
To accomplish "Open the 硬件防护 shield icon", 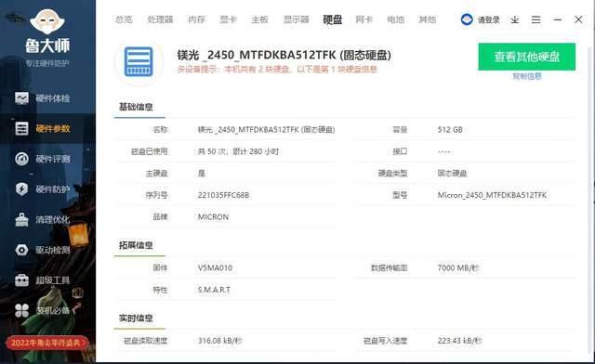I will [x=21, y=189].
